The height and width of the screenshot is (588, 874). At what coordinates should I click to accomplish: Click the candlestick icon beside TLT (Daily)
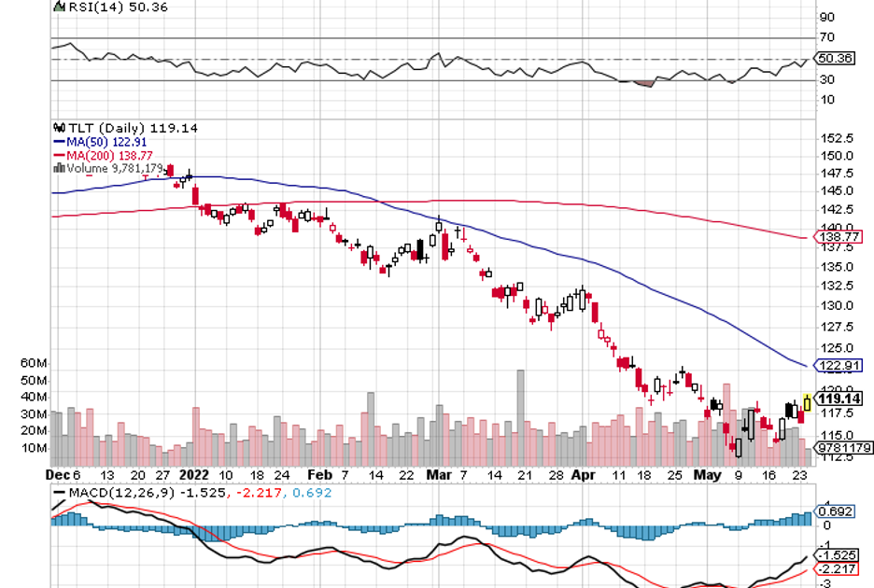coord(60,128)
